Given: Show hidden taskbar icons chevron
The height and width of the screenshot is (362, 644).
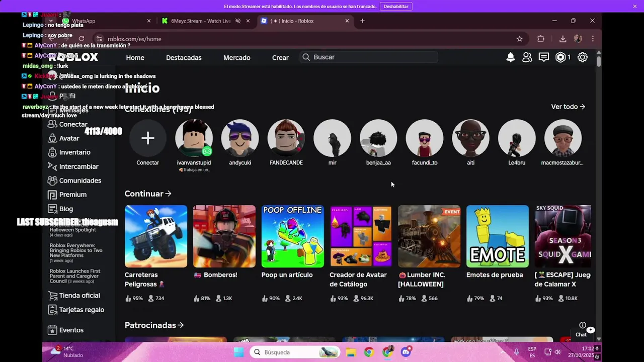Looking at the screenshot, I should pos(503,352).
